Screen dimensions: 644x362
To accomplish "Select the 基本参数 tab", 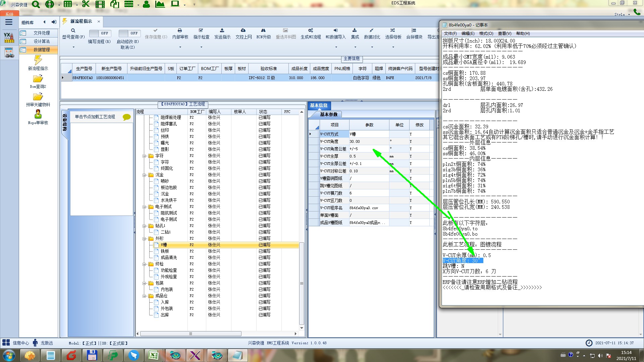I will click(x=329, y=115).
